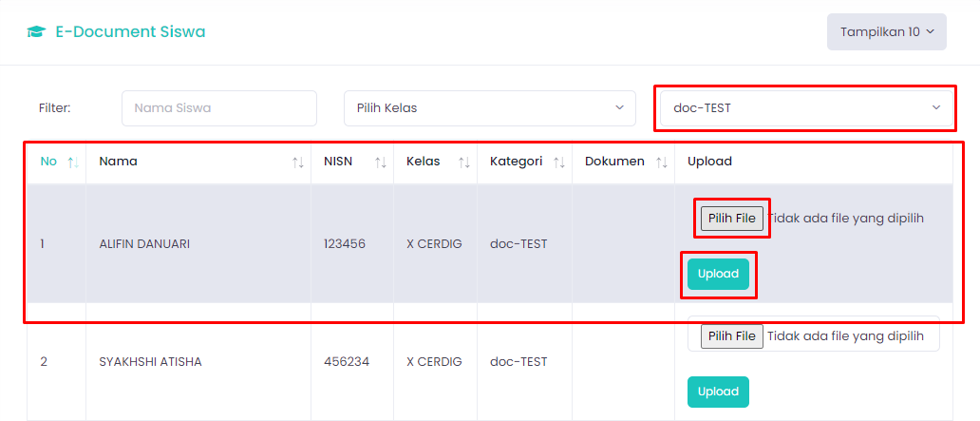Choose file for SYAKHSHI ATISHA via Pilih File
Viewport: 980px width, 421px height.
tap(732, 335)
